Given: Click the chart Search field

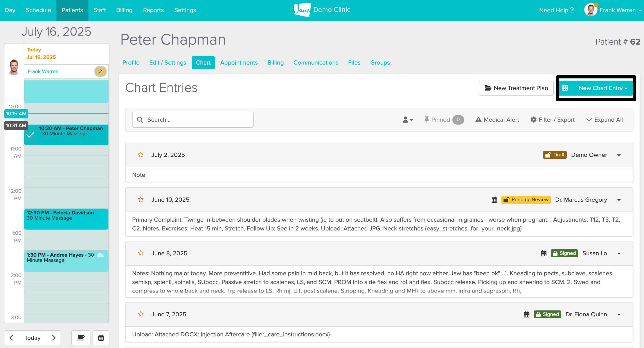Looking at the screenshot, I should [x=193, y=120].
